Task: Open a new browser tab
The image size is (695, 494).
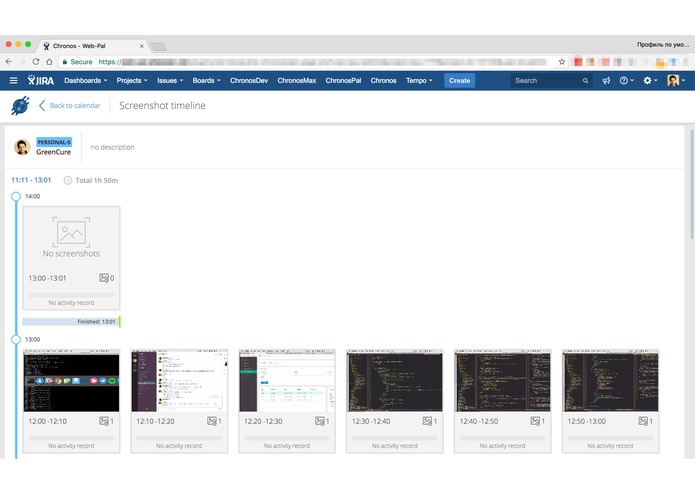Action: (158, 47)
